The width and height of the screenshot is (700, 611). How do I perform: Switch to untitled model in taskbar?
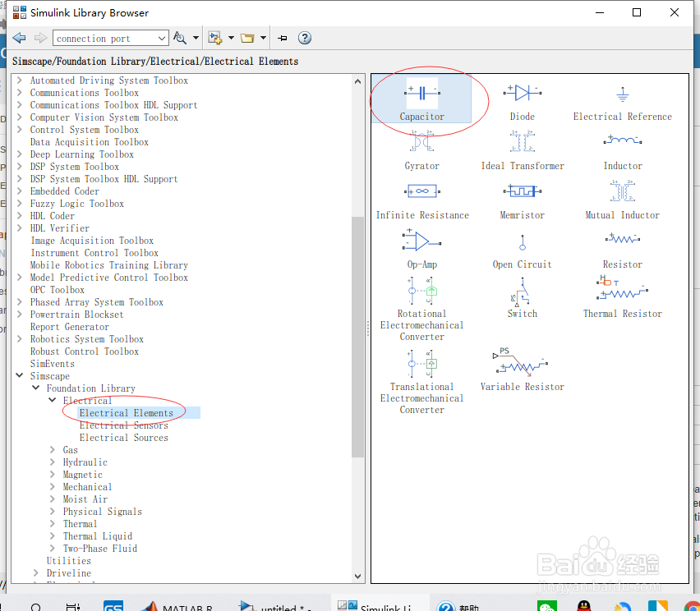[x=276, y=606]
